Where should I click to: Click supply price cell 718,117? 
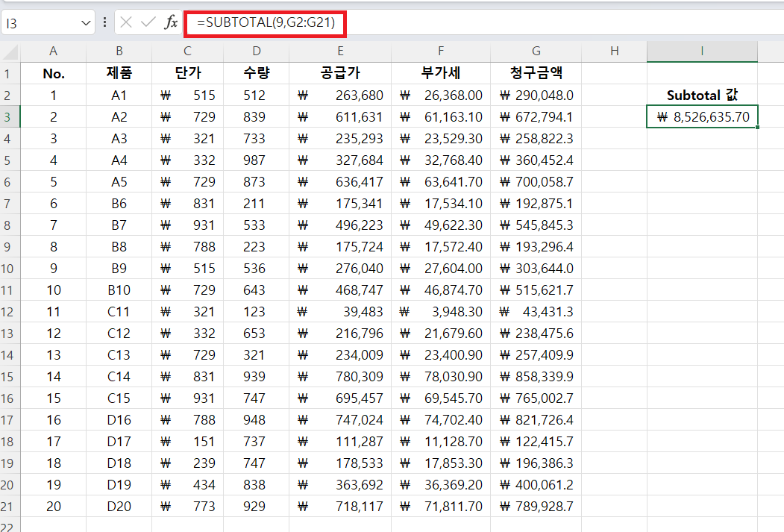coord(340,507)
